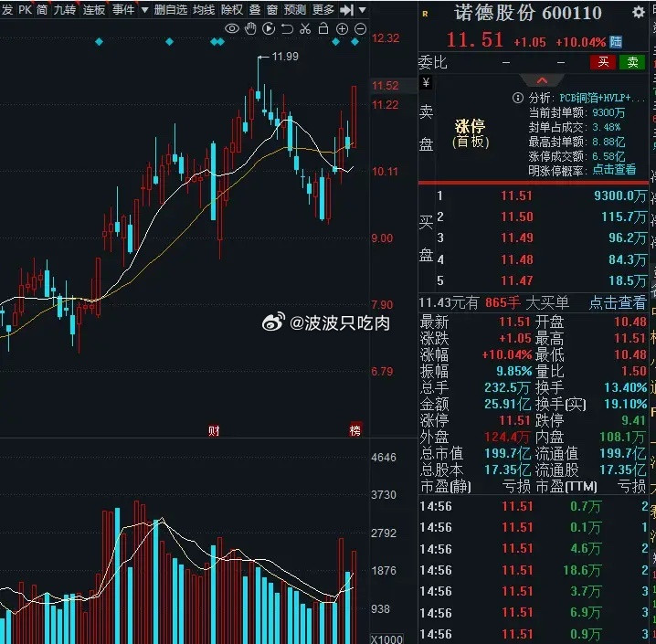Click the 金额 25.91亿 value
The width and height of the screenshot is (656, 644).
(507, 405)
